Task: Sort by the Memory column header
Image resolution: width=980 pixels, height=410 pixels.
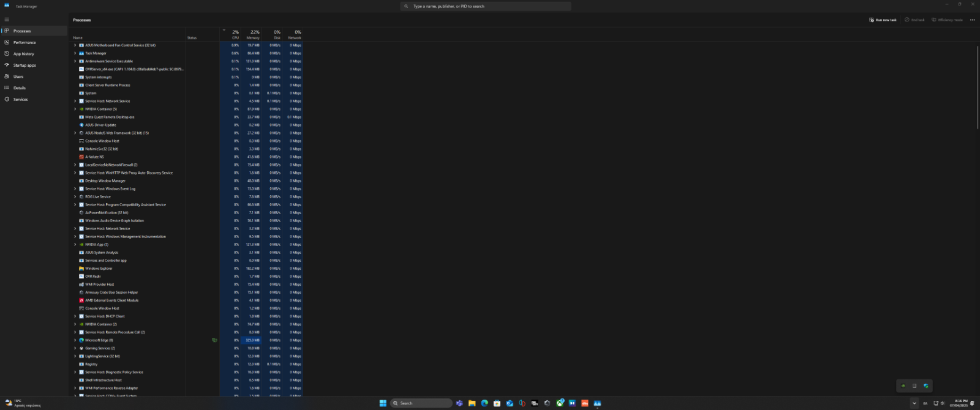Action: click(x=252, y=35)
